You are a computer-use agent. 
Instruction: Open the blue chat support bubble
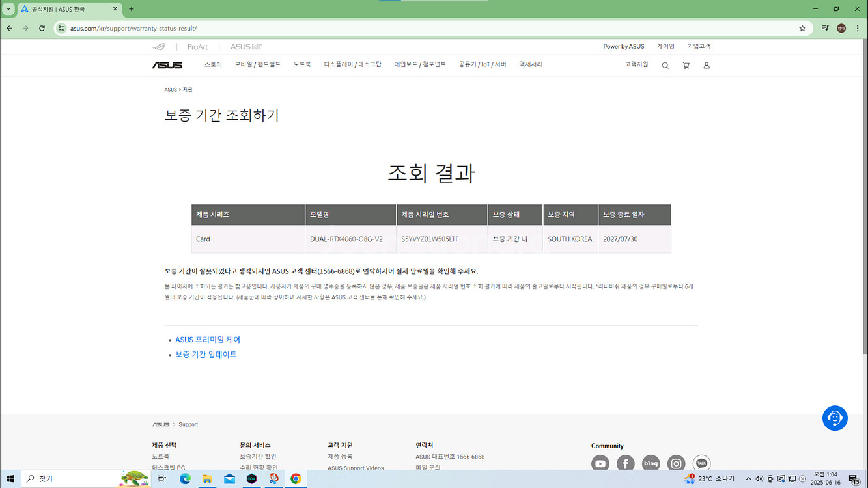point(835,418)
